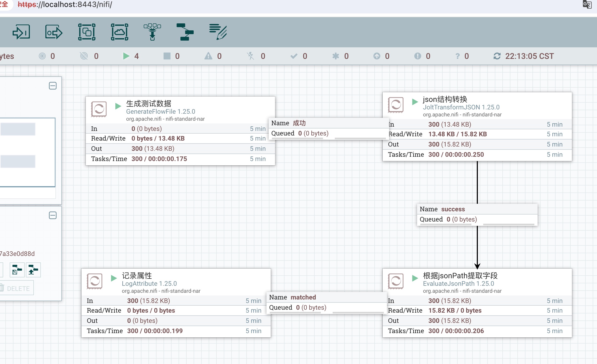Click the Input Port toolbar icon
The height and width of the screenshot is (364, 597).
21,32
